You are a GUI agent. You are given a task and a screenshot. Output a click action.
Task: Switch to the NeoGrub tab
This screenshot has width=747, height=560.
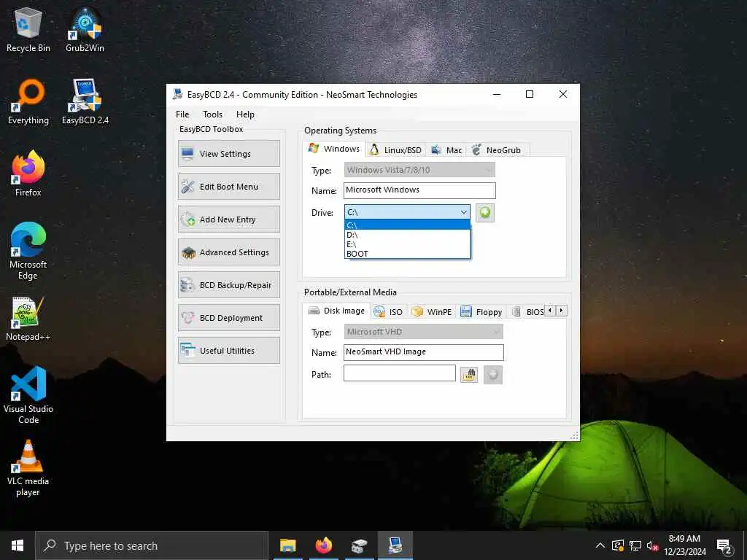(496, 150)
